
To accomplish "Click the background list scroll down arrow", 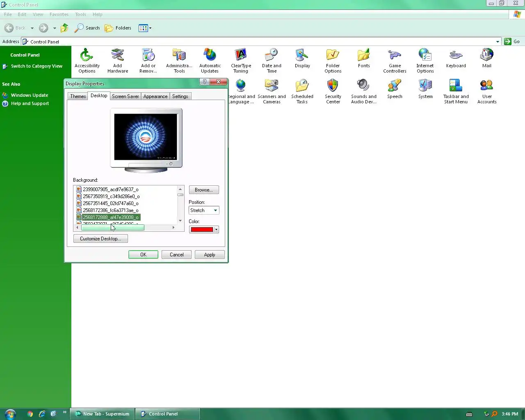I will coord(180,221).
